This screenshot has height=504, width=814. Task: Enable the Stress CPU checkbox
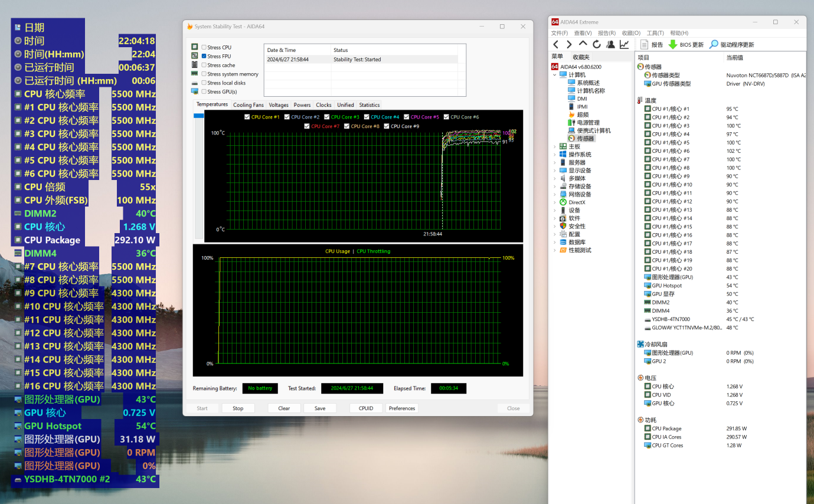tap(204, 47)
